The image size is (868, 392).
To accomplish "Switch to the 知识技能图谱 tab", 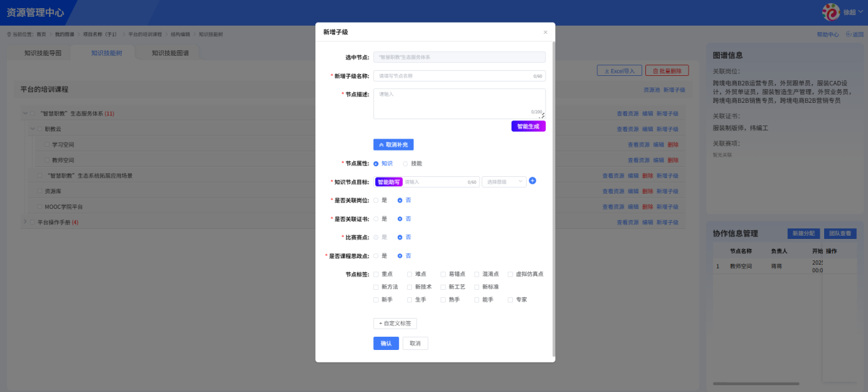I will coord(169,53).
